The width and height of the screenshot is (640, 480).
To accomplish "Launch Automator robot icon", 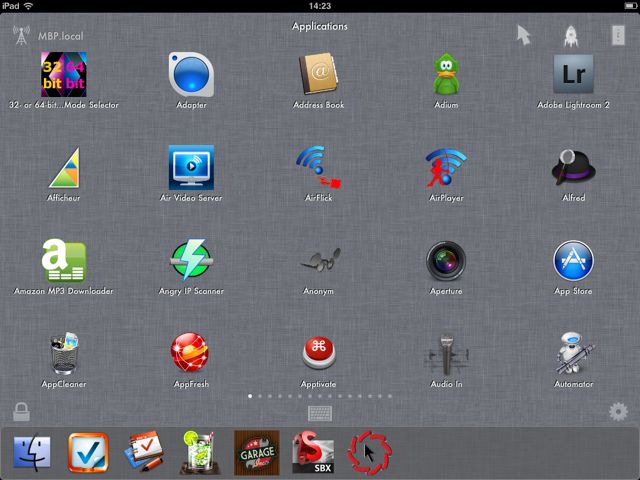I will [x=573, y=353].
